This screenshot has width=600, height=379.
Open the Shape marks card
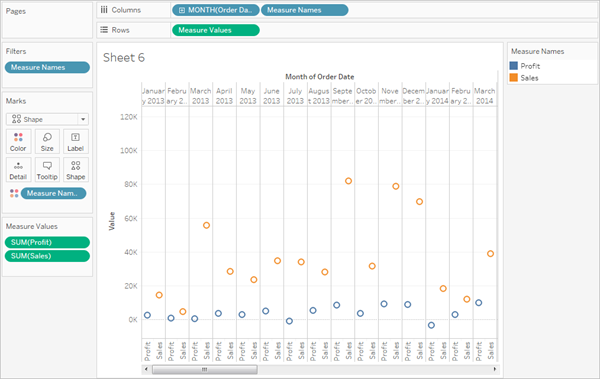pyautogui.click(x=75, y=170)
